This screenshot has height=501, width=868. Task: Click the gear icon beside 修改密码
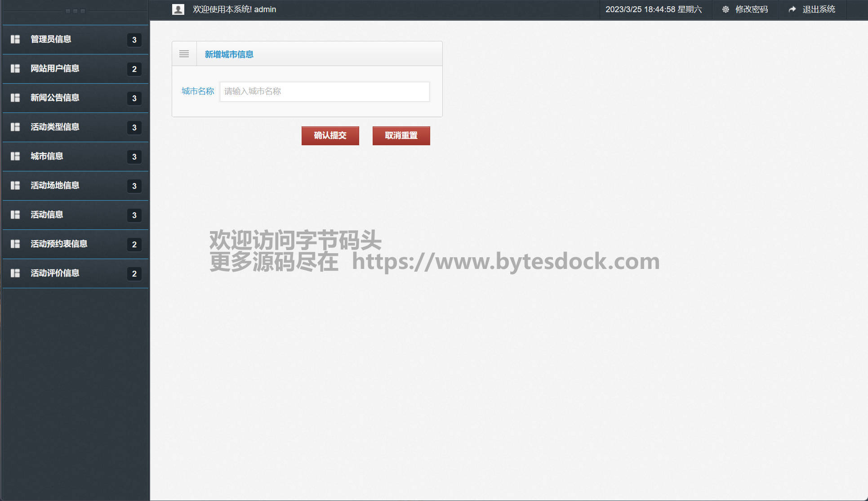[x=725, y=9]
